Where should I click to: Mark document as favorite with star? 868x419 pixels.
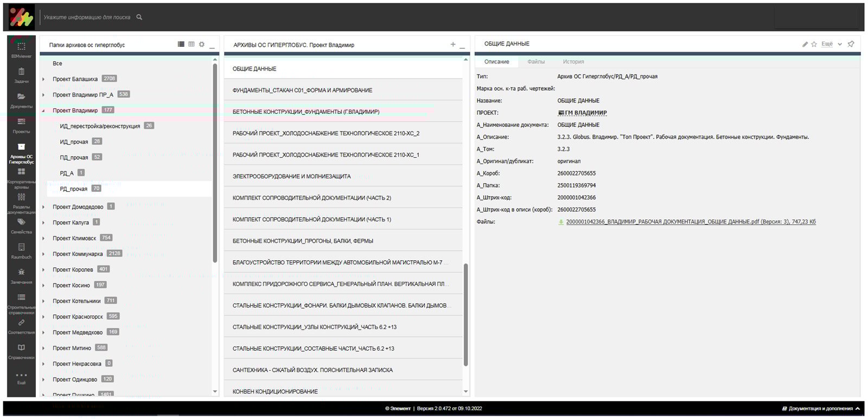814,44
